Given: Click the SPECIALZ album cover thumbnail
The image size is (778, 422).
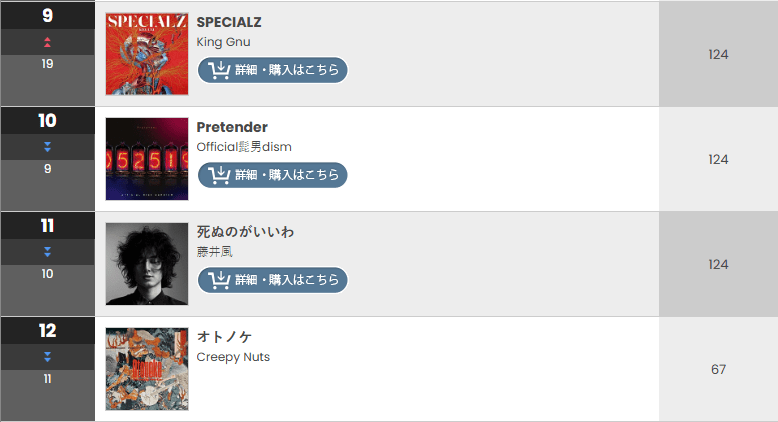Looking at the screenshot, I should pos(146,54).
